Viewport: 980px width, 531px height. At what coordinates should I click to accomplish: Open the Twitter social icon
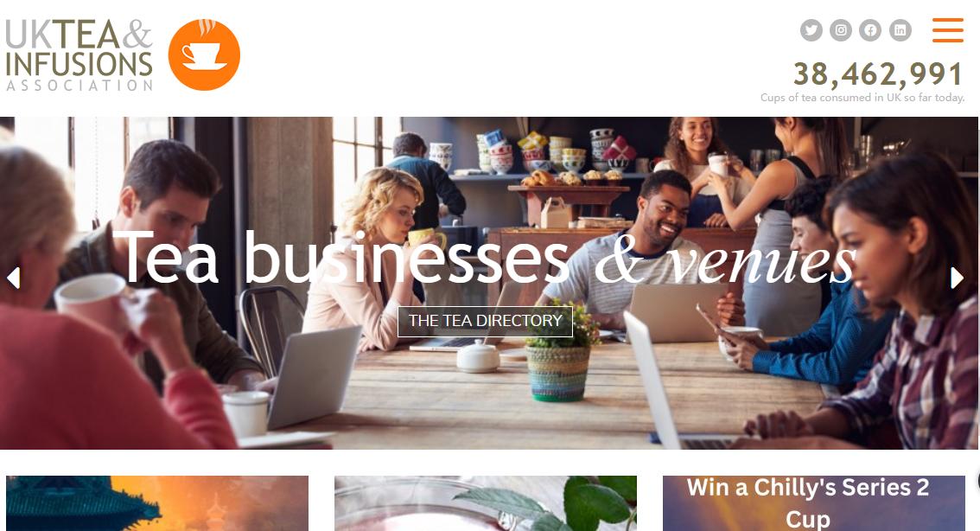point(811,30)
